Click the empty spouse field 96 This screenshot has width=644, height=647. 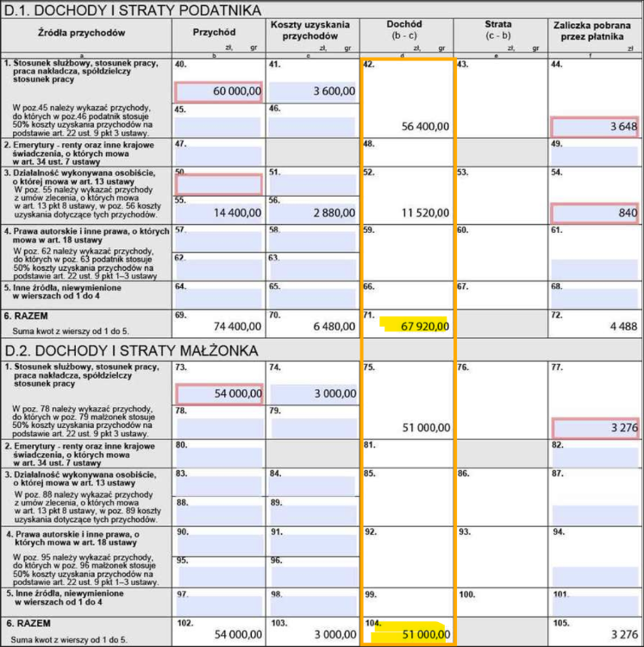coord(315,576)
